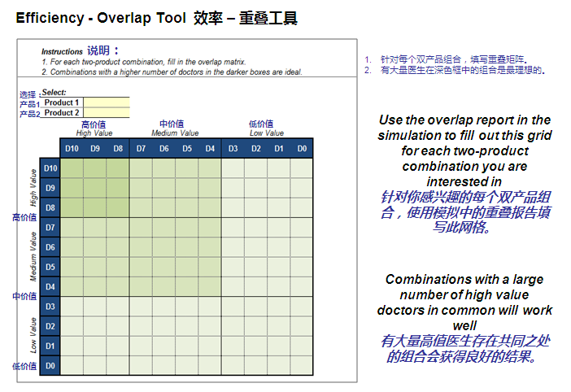This screenshot has width=571, height=392.
Task: Click instruction line 'Combinations with a higher number'
Action: pos(172,72)
